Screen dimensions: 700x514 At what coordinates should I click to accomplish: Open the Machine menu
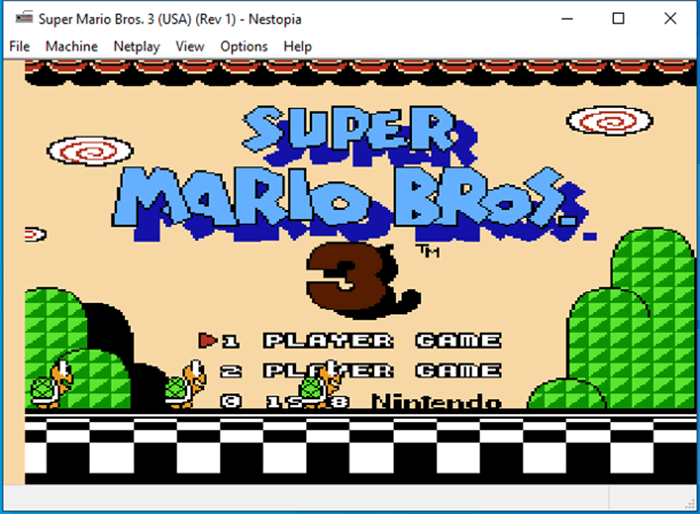pyautogui.click(x=71, y=46)
